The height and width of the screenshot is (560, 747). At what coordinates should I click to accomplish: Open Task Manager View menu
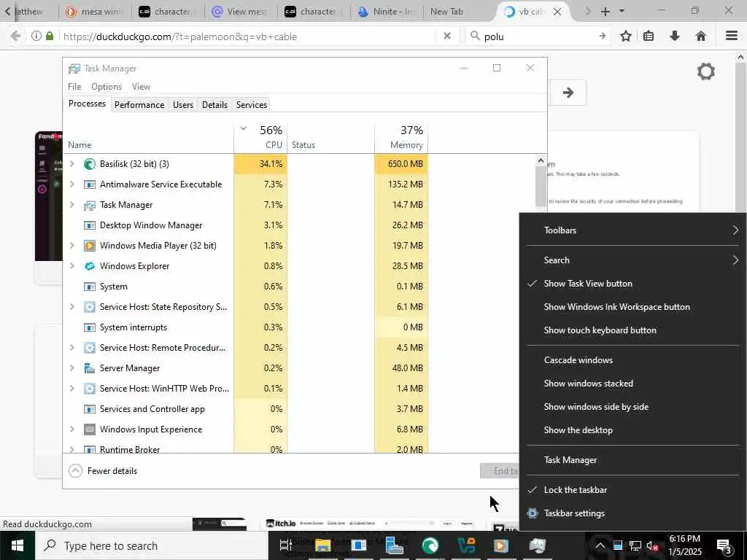click(141, 87)
